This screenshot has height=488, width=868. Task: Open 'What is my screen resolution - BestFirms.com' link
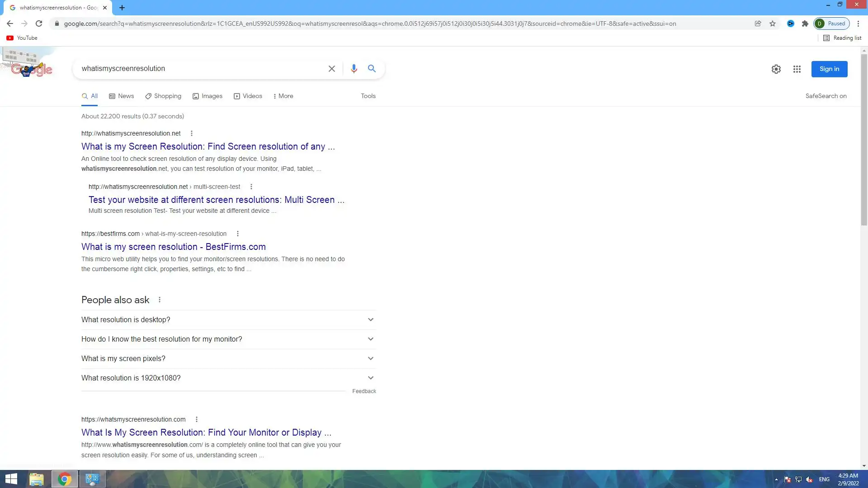pos(173,247)
